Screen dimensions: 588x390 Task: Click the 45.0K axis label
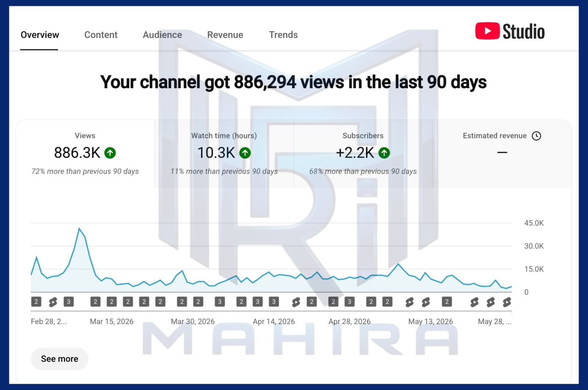coord(534,223)
